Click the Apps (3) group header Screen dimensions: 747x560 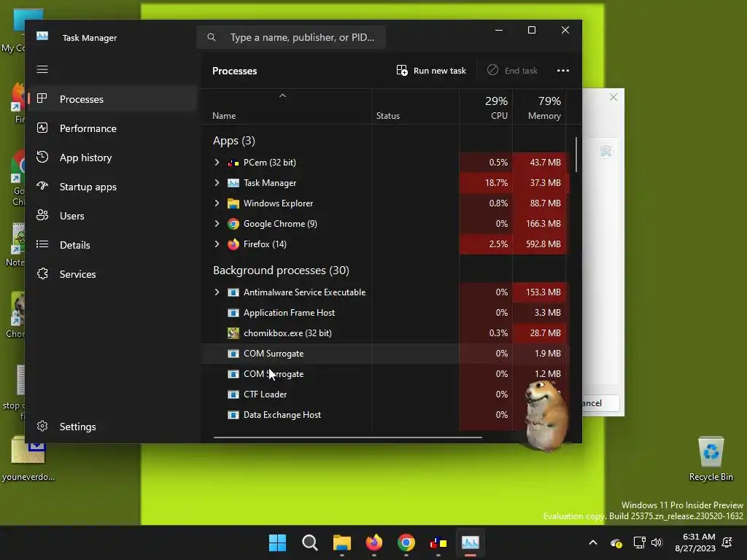coord(234,141)
